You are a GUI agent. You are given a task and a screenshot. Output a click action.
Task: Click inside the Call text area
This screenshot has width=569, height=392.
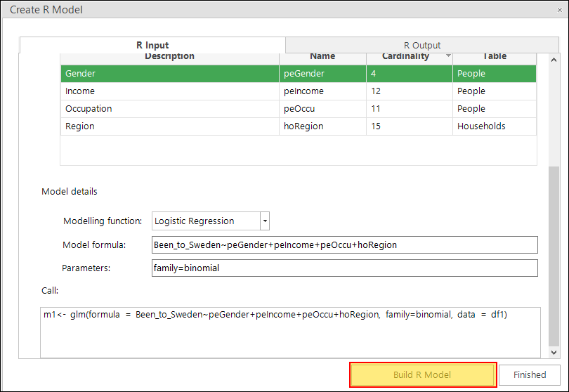point(290,332)
